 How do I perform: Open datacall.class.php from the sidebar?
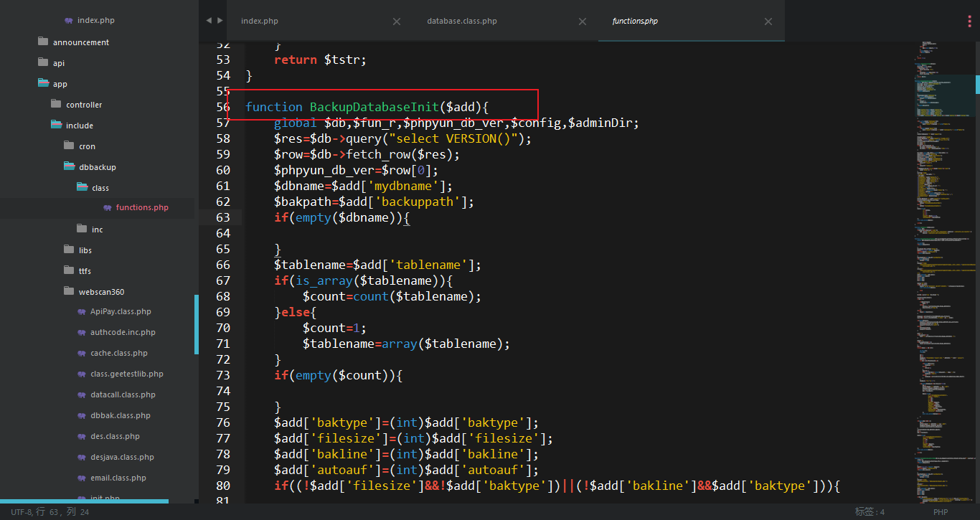(123, 395)
